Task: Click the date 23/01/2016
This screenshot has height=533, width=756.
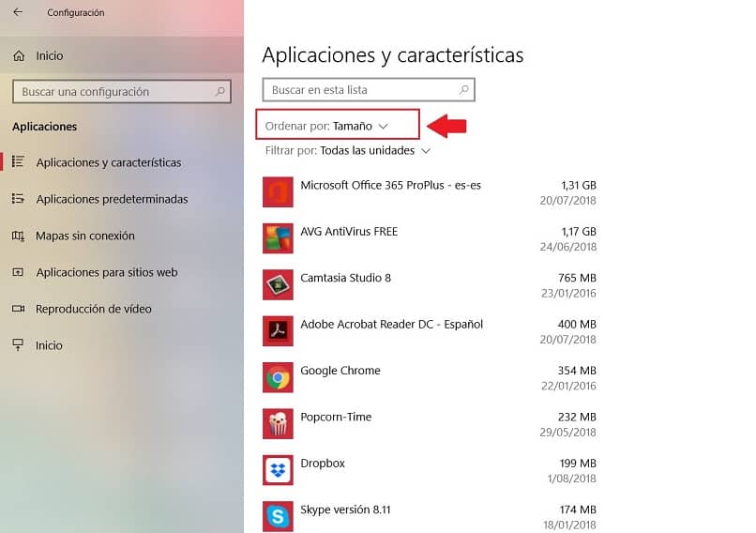Action: click(x=569, y=294)
